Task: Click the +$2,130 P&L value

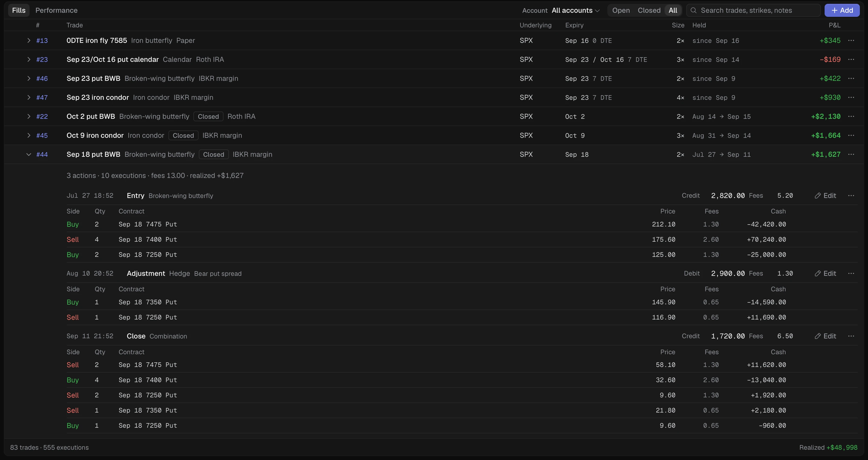Action: tap(825, 116)
